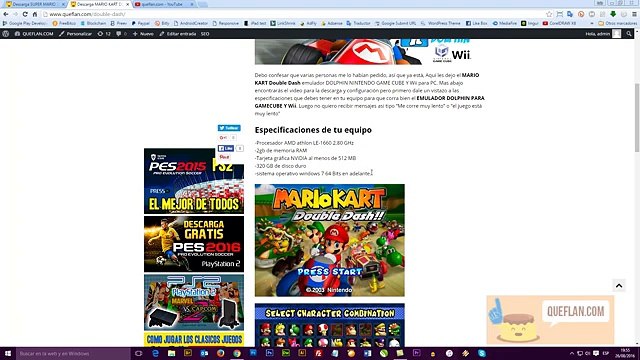Screen dimensions: 640x360
Task: Click the translate extension icon in toolbar
Action: [570, 14]
